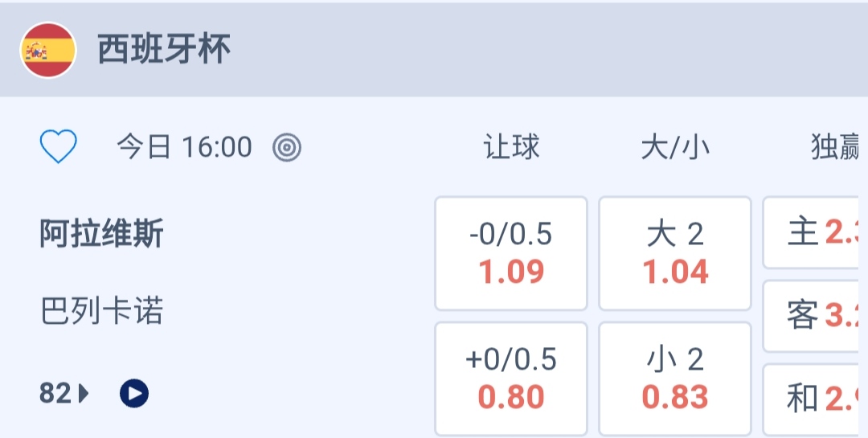Choose 大 2 odds at 1.04
This screenshot has height=438, width=868.
pos(675,253)
